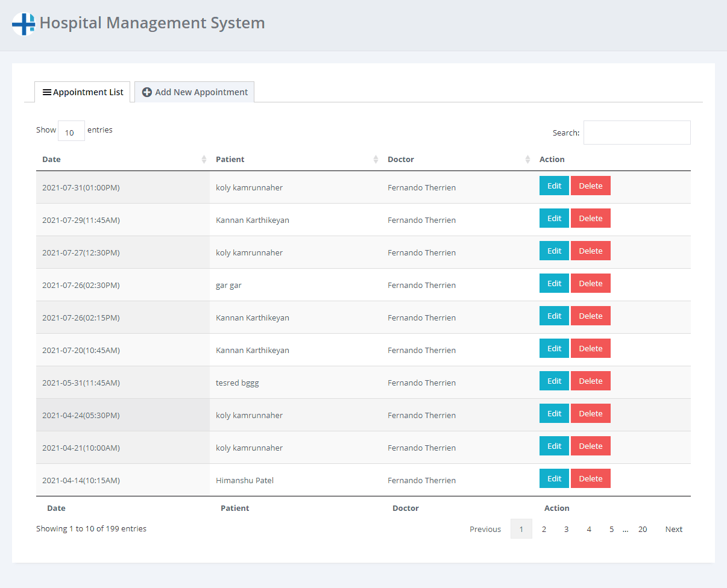Image resolution: width=727 pixels, height=588 pixels.
Task: Edit the 2021-07-31 koly kamrunnaher appointment
Action: point(554,186)
